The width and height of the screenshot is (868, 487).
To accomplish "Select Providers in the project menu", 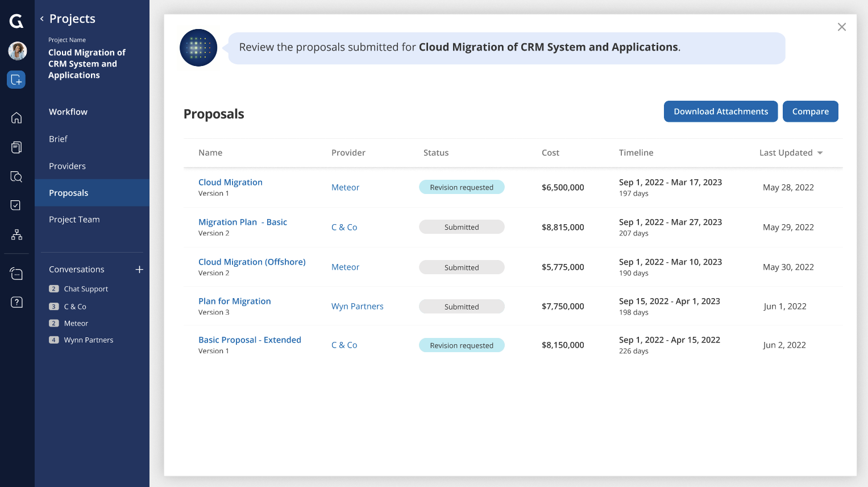I will click(67, 166).
